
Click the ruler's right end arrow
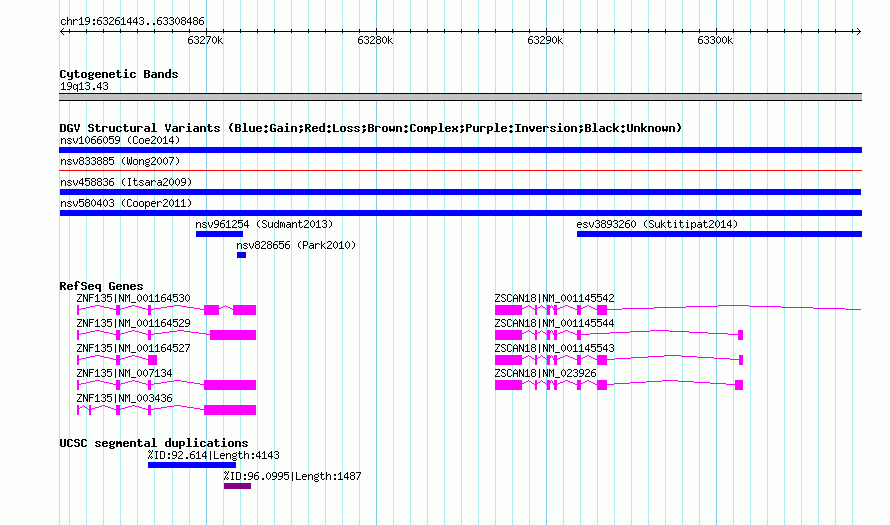(858, 31)
